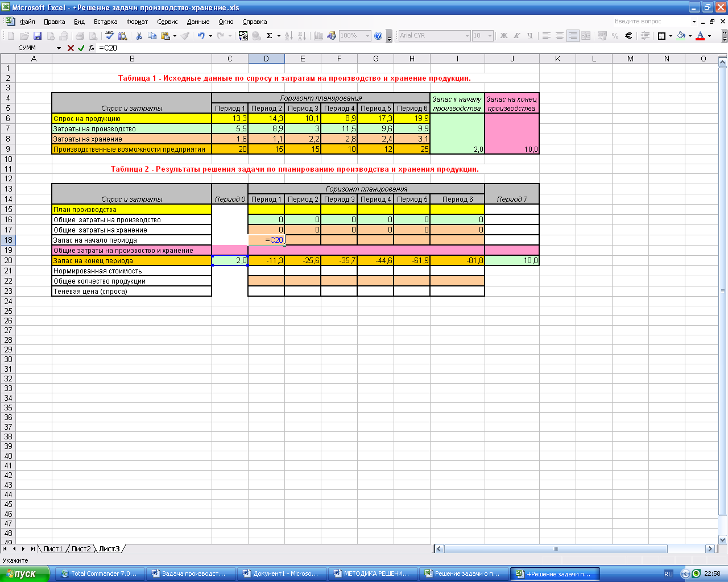Confirm formula entry with green checkmark
The width and height of the screenshot is (728, 582).
click(81, 48)
